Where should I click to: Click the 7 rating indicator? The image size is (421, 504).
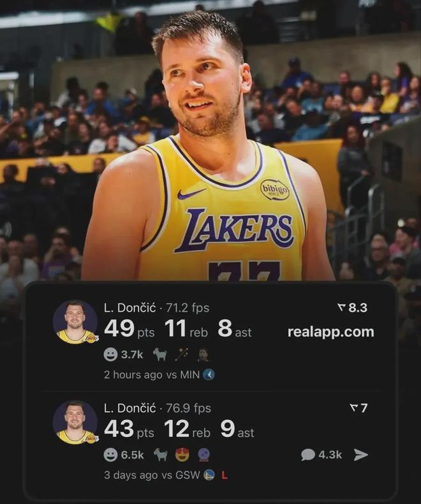point(358,408)
